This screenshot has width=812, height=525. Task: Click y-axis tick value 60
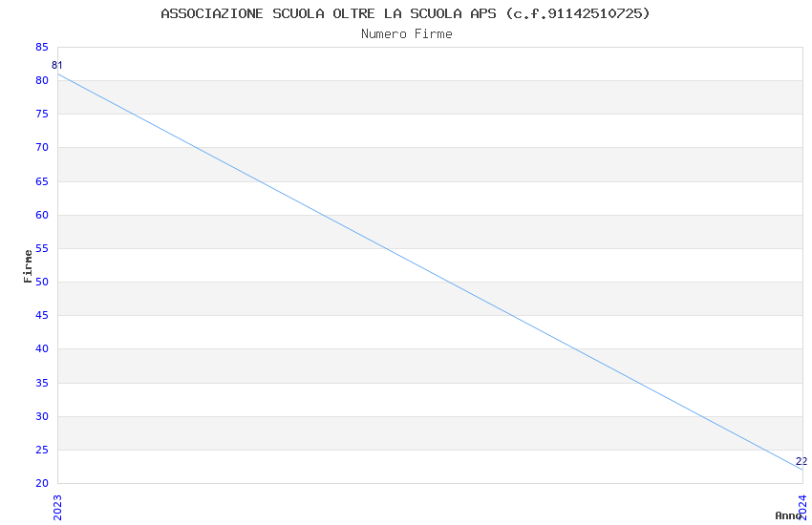pyautogui.click(x=42, y=215)
